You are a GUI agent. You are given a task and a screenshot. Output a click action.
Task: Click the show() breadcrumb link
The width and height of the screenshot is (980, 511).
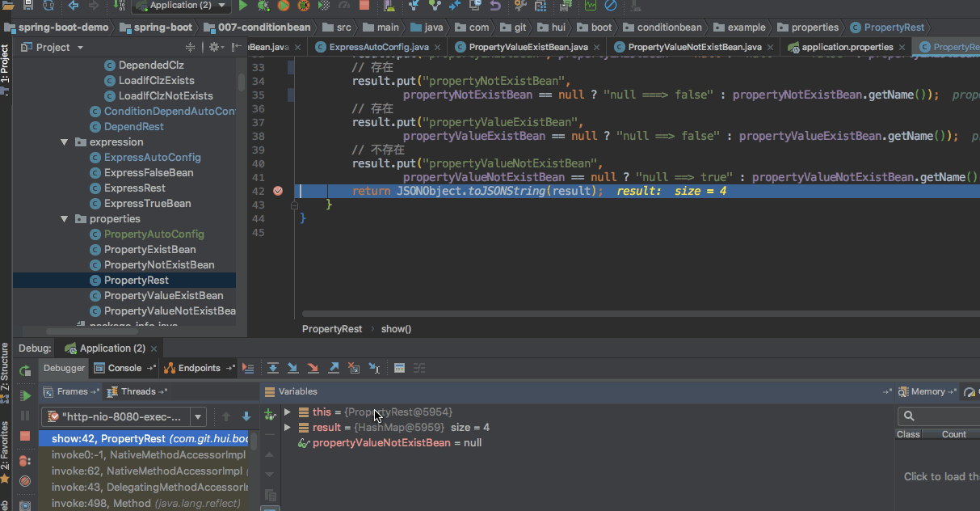(x=395, y=328)
